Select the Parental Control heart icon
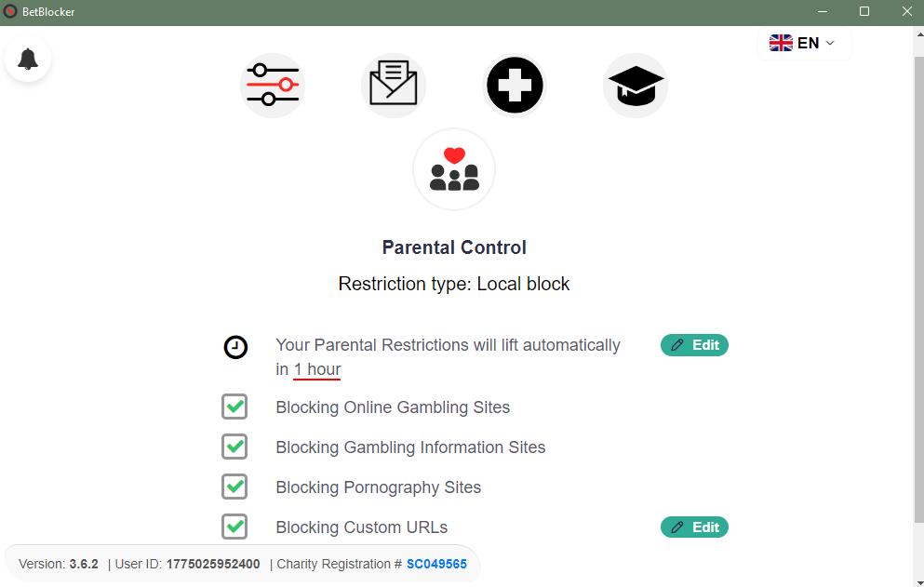 [x=453, y=168]
